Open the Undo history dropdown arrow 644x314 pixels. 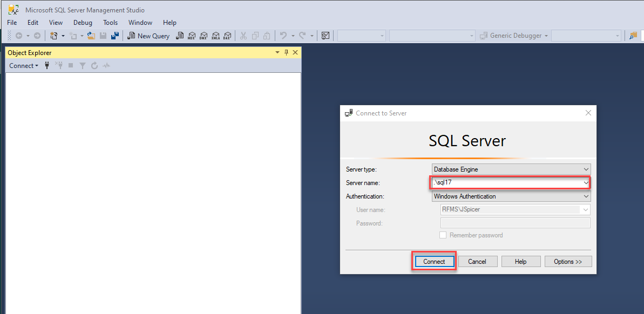click(x=293, y=36)
